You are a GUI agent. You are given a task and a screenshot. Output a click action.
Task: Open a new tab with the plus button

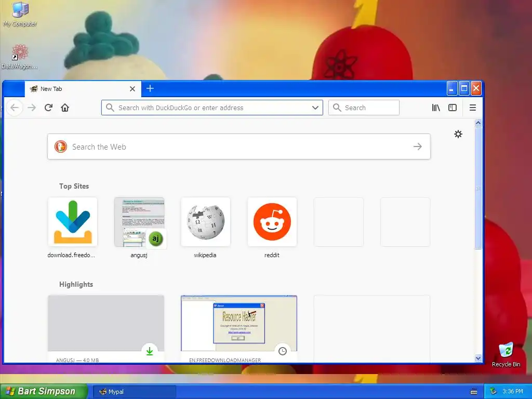(x=150, y=88)
